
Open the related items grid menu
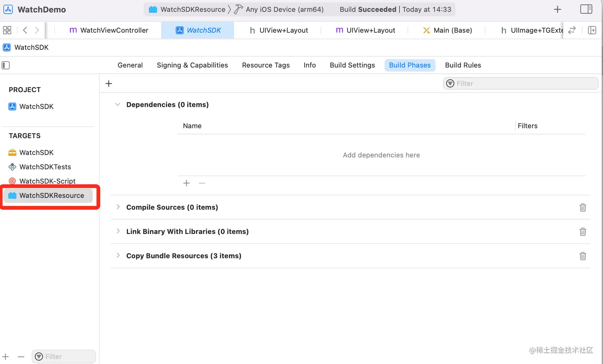click(x=7, y=30)
